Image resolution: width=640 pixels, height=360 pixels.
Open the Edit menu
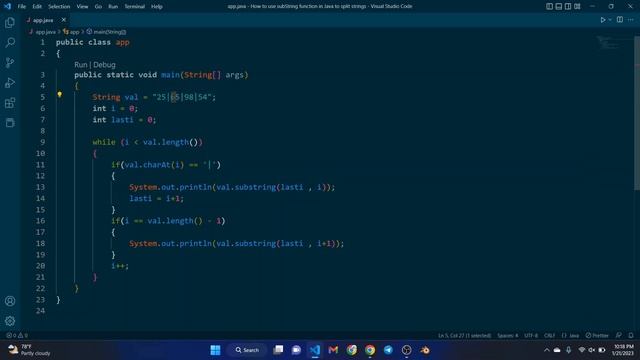pyautogui.click(x=37, y=7)
